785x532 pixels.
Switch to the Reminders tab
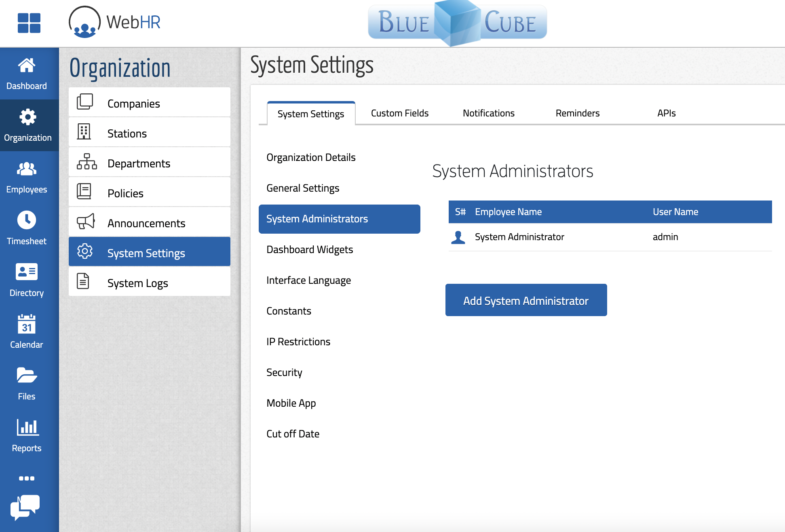[577, 113]
